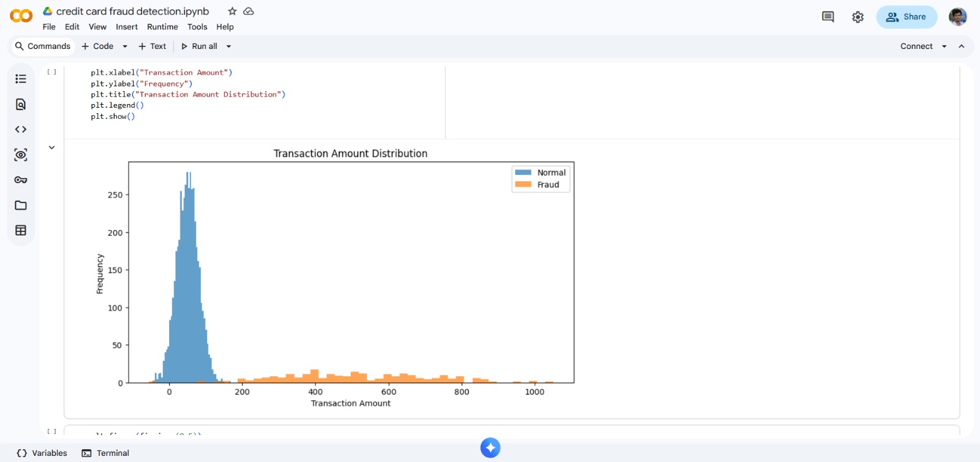Image resolution: width=980 pixels, height=462 pixels.
Task: Open the Terminal in status bar
Action: 106,453
